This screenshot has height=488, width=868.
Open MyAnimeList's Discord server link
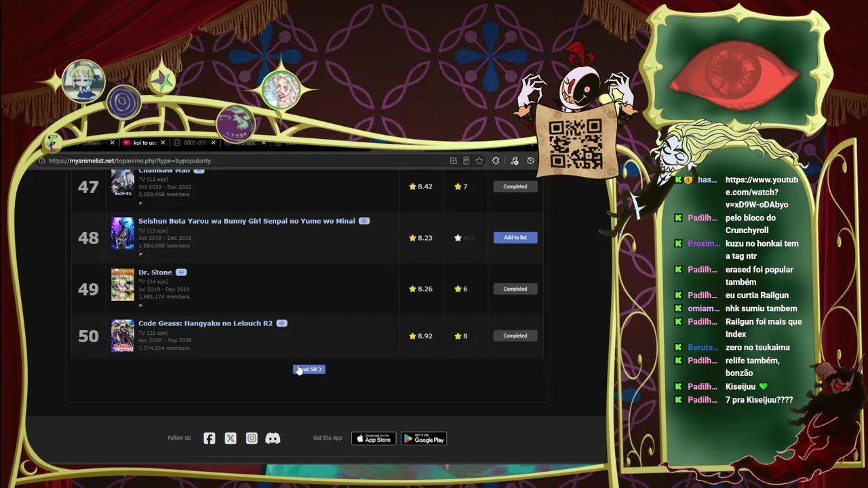click(x=273, y=439)
